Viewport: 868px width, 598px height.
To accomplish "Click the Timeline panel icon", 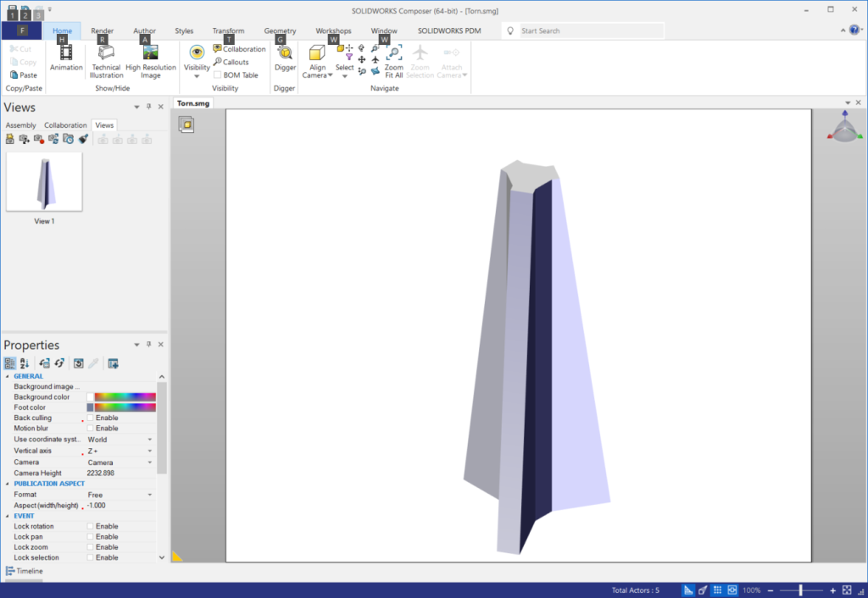I will pyautogui.click(x=10, y=571).
